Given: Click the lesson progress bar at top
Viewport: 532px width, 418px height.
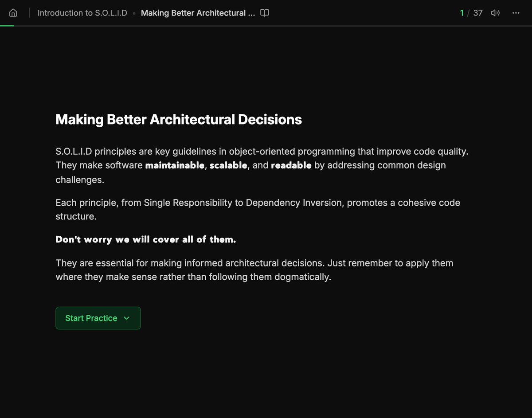Looking at the screenshot, I should 266,26.
